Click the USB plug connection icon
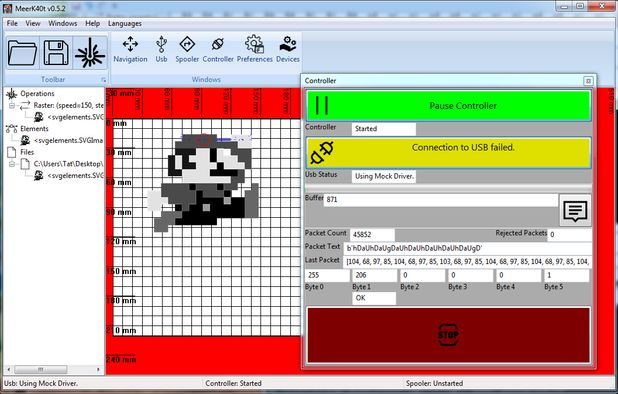This screenshot has width=618, height=394. point(322,153)
